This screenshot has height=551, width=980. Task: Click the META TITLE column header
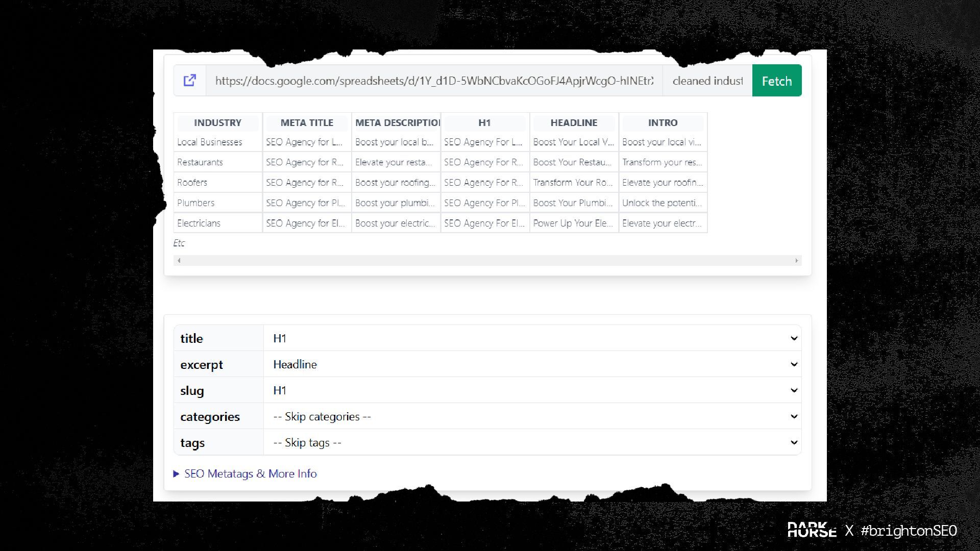pos(307,123)
